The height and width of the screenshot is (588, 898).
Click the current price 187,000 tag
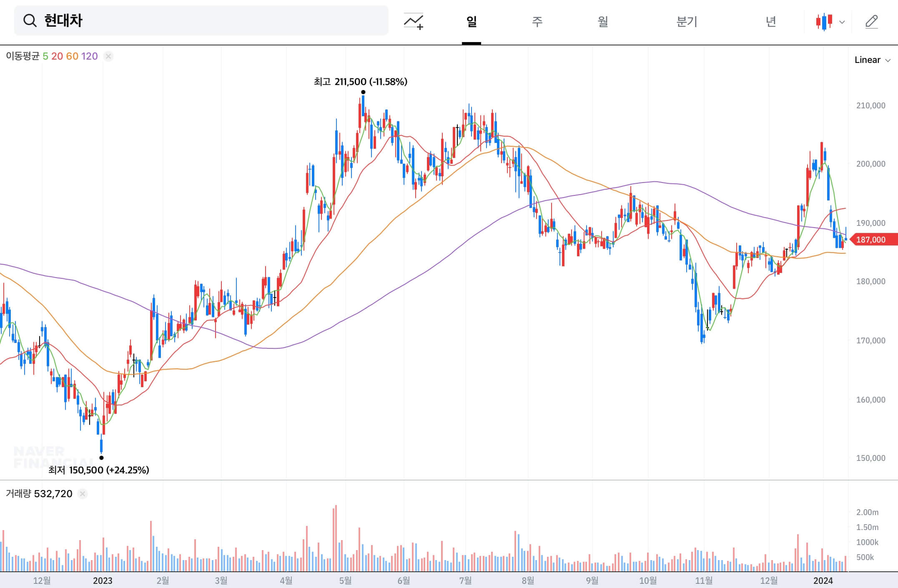point(873,240)
